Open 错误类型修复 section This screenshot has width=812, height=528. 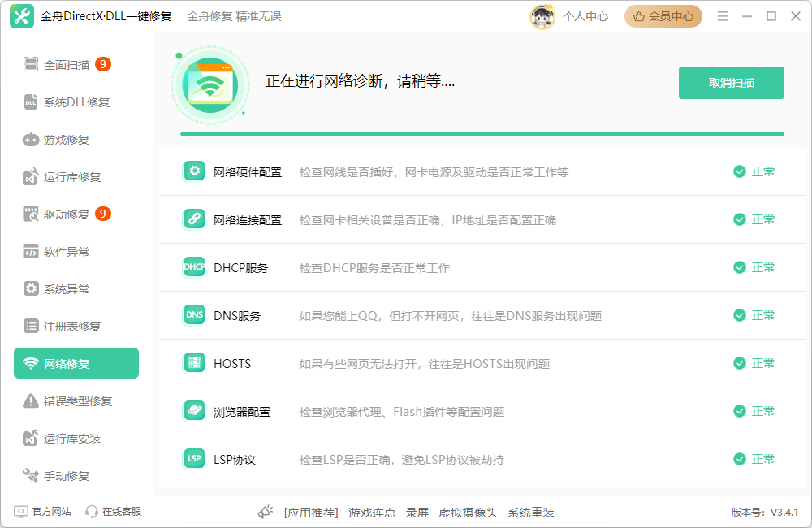pyautogui.click(x=76, y=400)
